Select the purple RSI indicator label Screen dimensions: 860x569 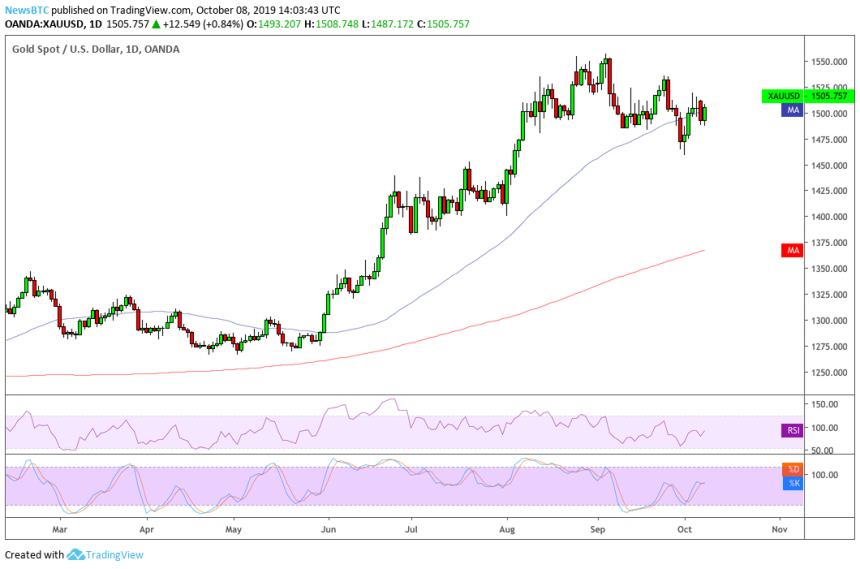(x=793, y=430)
